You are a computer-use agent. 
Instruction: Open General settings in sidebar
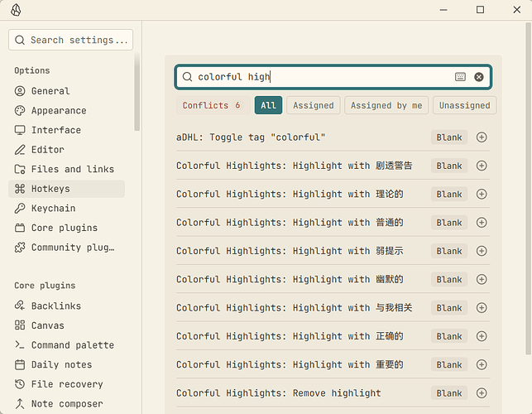pyautogui.click(x=66, y=91)
